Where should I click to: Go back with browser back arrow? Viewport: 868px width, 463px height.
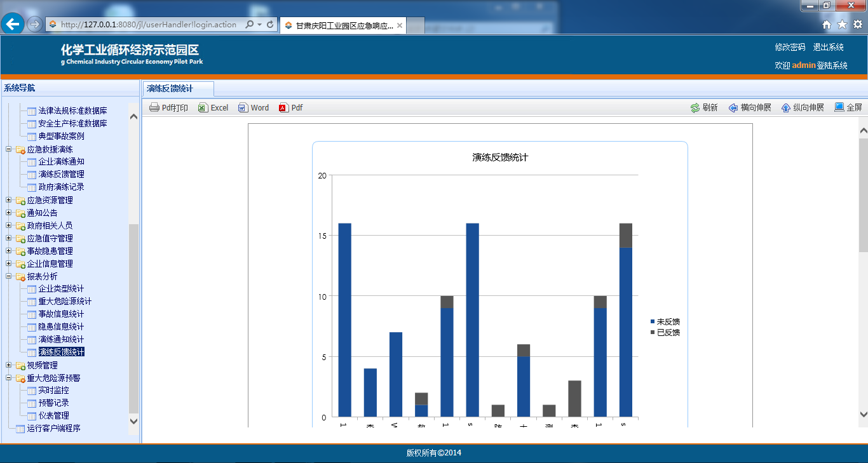click(x=13, y=24)
